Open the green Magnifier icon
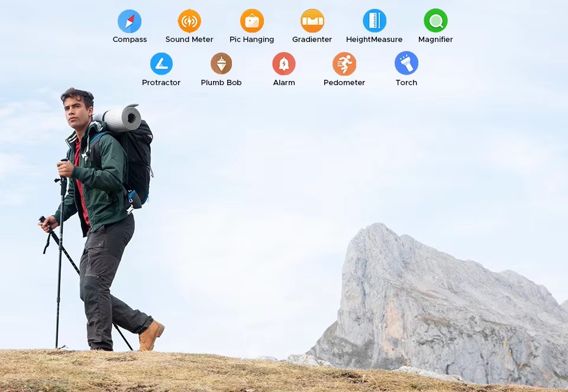Viewport: 568px width, 392px height. (x=435, y=21)
